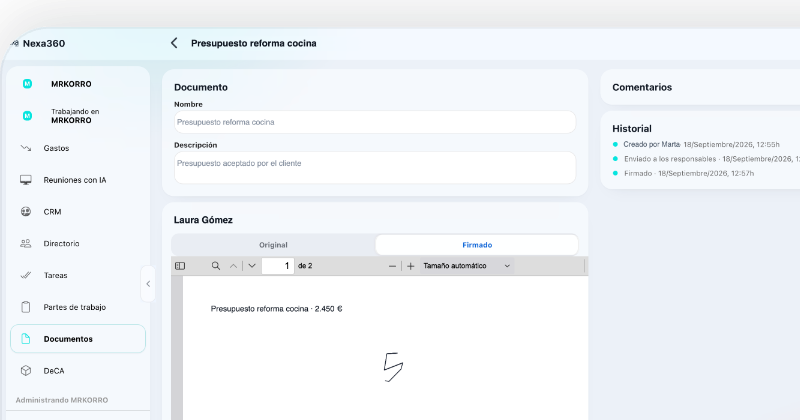
Task: Click the page title Presupuesto reforma cocina
Action: [254, 43]
